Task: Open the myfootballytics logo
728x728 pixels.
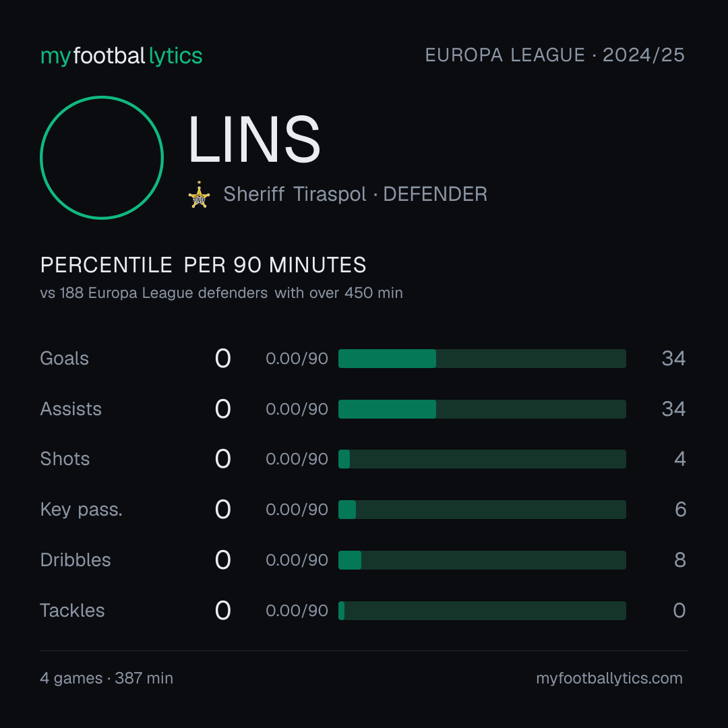Action: 121,56
